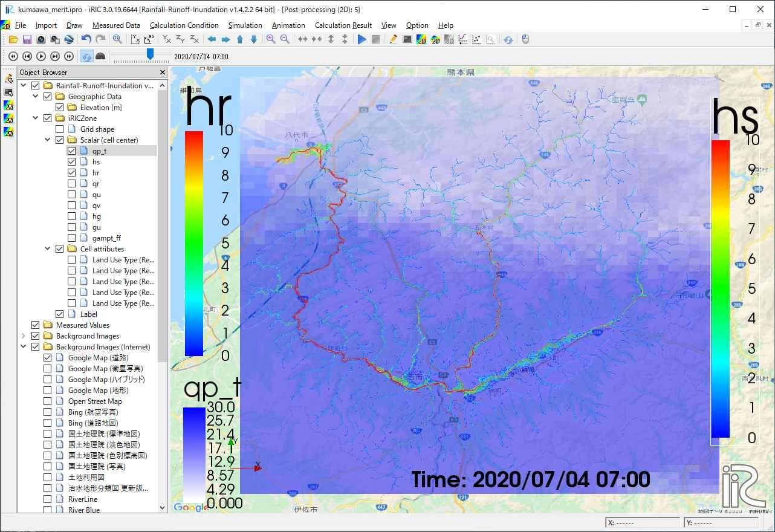
Task: Click the horizontal expand arrows icon
Action: [x=302, y=39]
